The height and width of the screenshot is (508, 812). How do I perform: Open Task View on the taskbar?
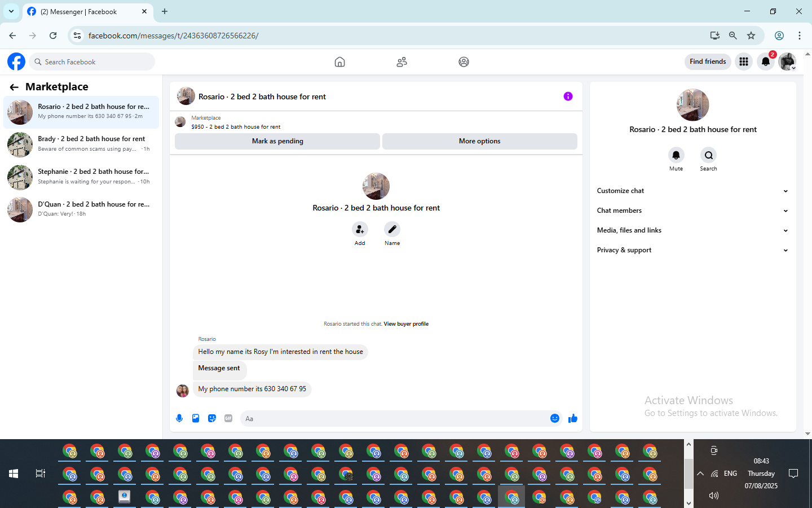click(x=41, y=474)
